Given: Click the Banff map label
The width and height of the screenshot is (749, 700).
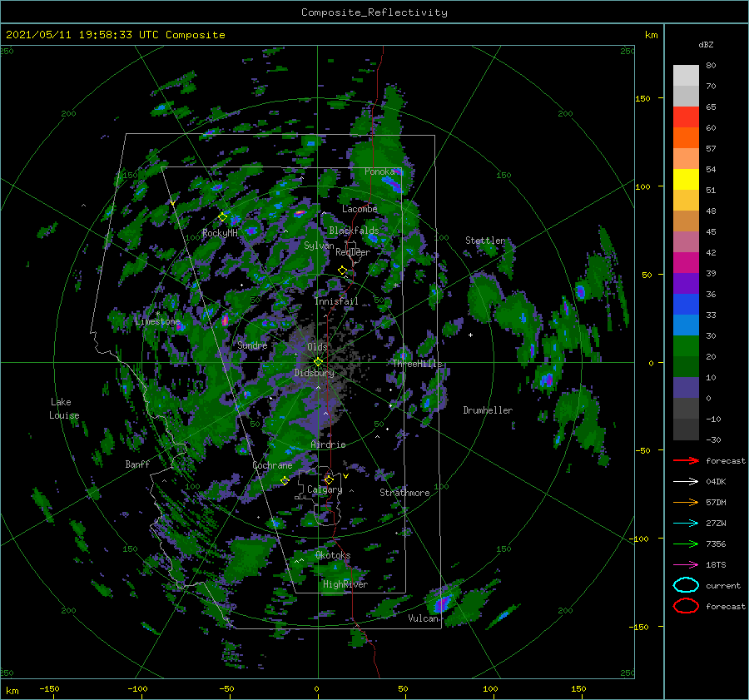Looking at the screenshot, I should tap(137, 464).
